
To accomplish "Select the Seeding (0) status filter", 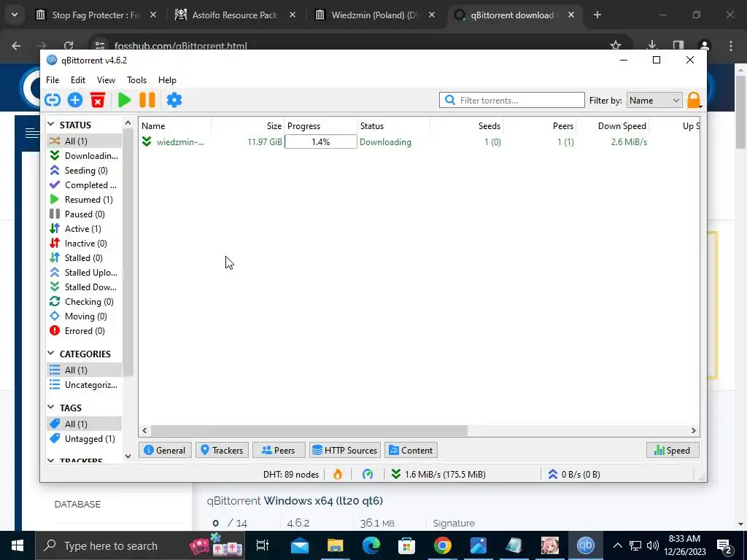I will pyautogui.click(x=85, y=171).
